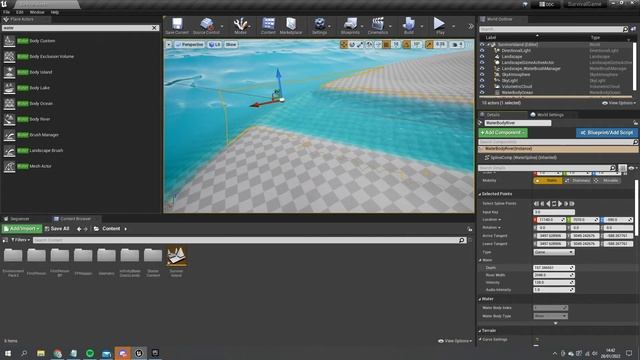
Task: Click the camera speed viewport button
Action: click(458, 44)
